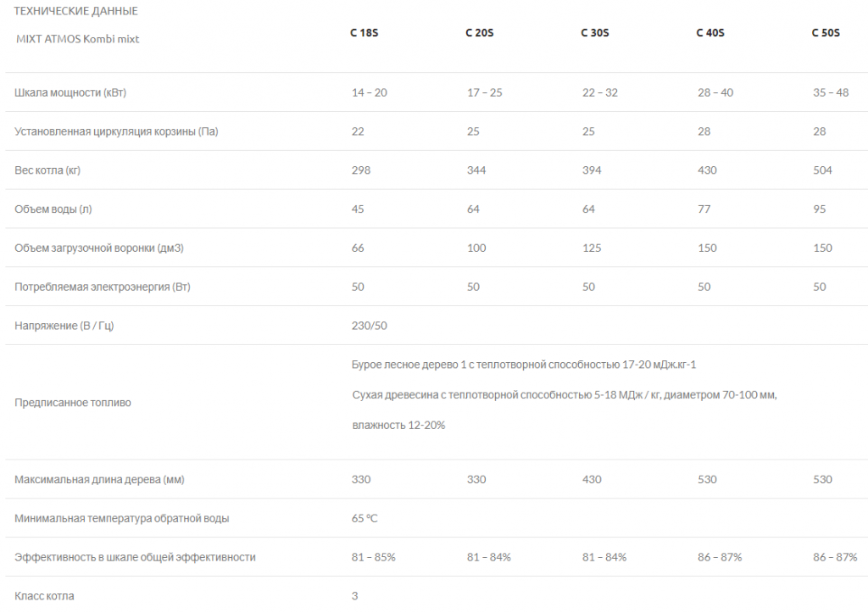Select the влажность 12-20% text line

click(398, 426)
